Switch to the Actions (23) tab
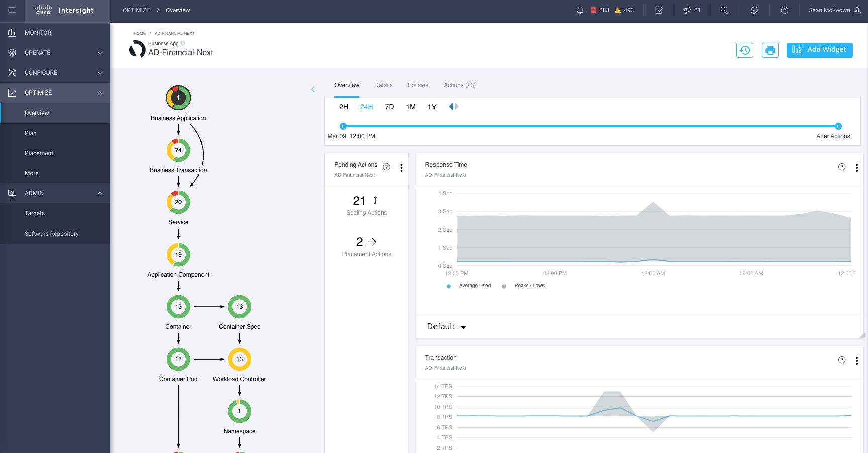Viewport: 868px width, 453px height. (x=459, y=85)
